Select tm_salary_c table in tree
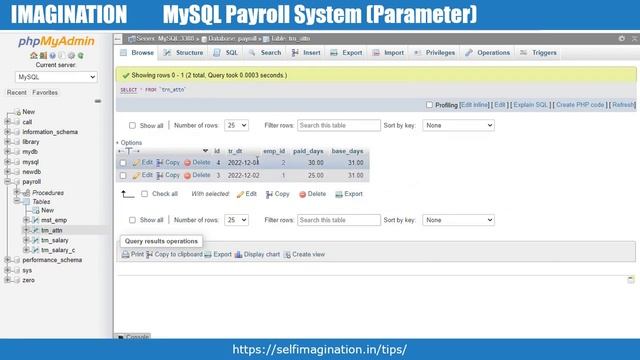The height and width of the screenshot is (360, 640). (58, 250)
